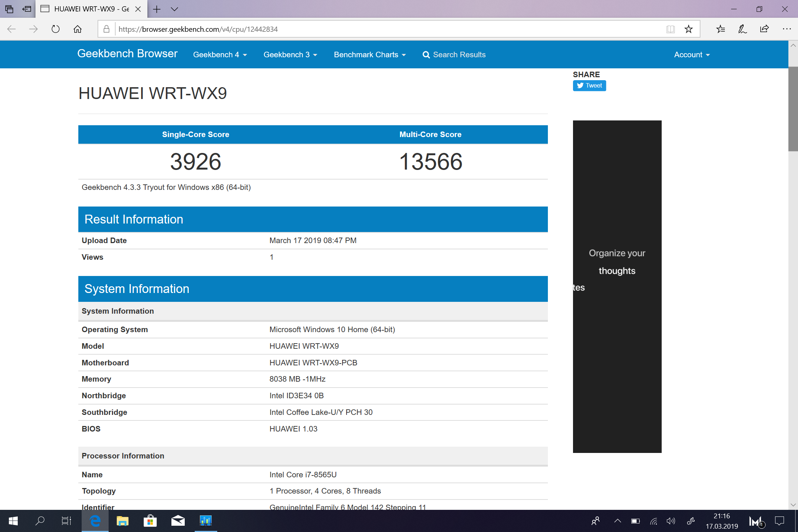Image resolution: width=798 pixels, height=532 pixels.
Task: Click the single-core score 3926
Action: (x=196, y=161)
